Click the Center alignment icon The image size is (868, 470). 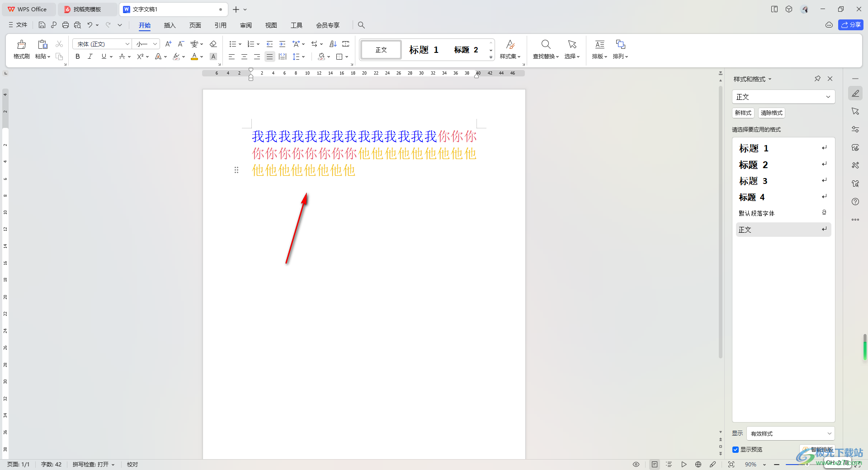(244, 56)
